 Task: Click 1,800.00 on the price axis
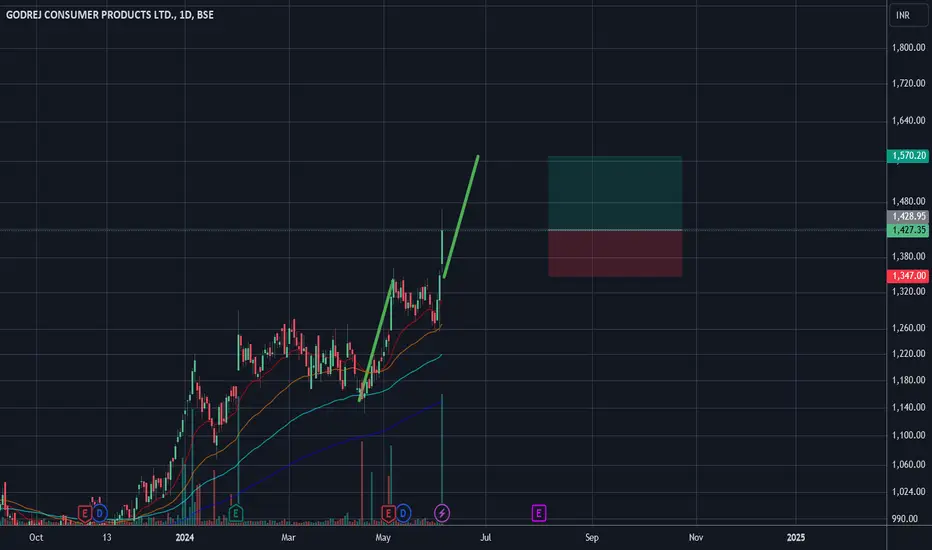908,48
